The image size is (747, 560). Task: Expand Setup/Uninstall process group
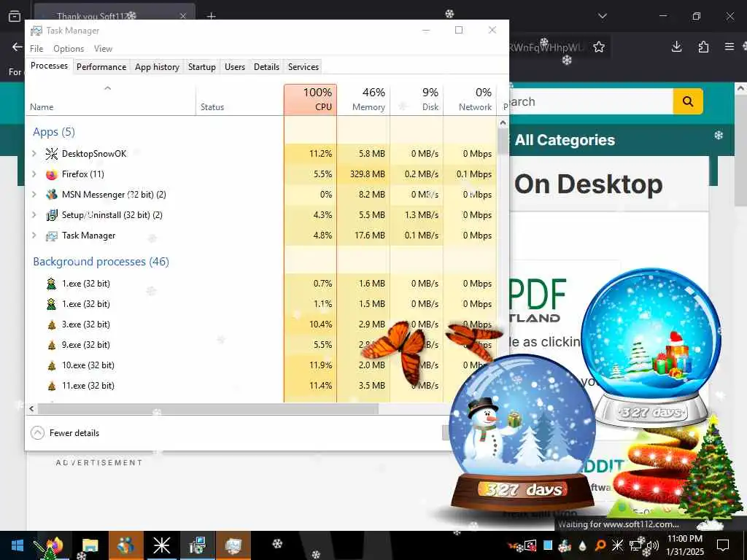(x=34, y=215)
